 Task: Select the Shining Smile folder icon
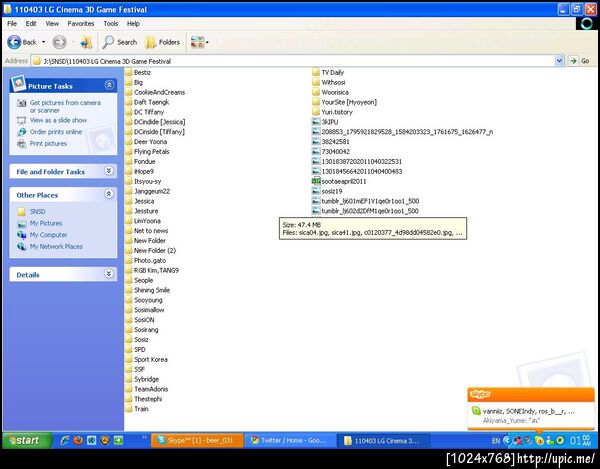128,290
